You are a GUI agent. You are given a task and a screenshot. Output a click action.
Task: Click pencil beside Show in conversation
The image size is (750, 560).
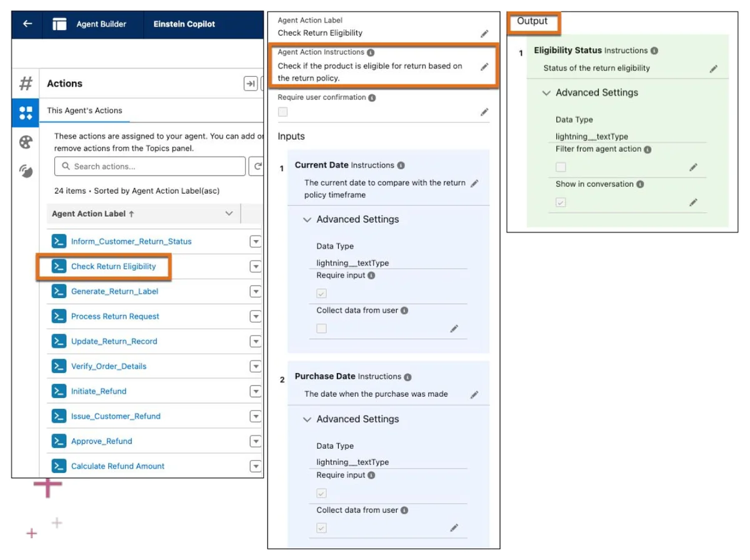(693, 202)
